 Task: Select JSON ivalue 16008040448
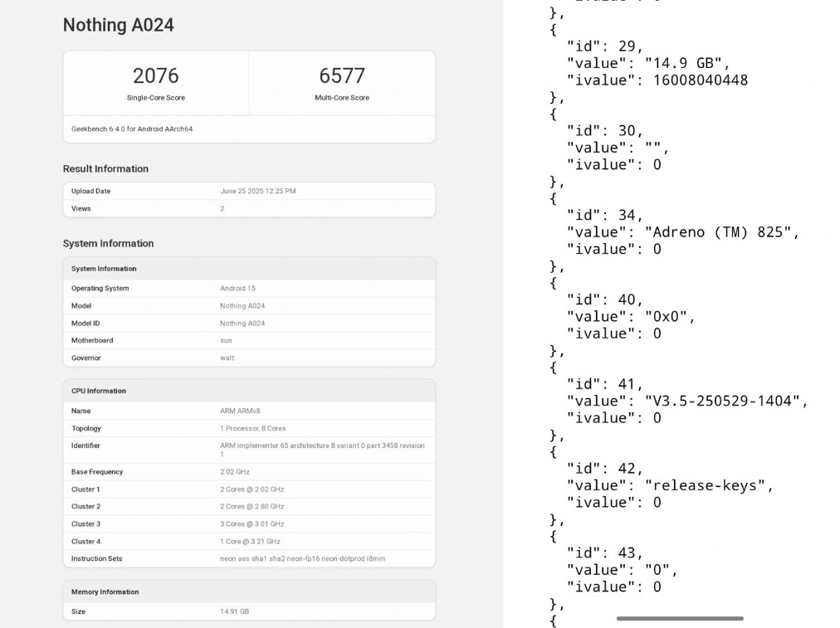(x=701, y=80)
